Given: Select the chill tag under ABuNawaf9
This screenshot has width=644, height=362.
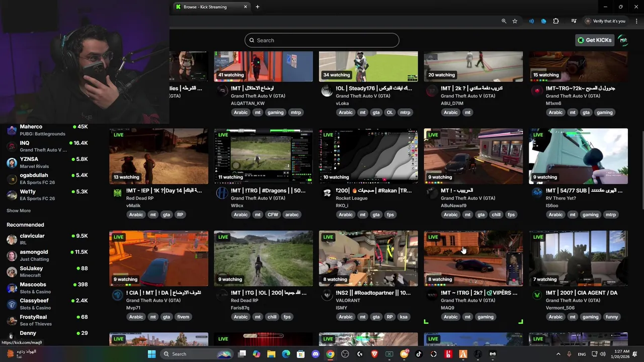Looking at the screenshot, I should click(x=496, y=215).
